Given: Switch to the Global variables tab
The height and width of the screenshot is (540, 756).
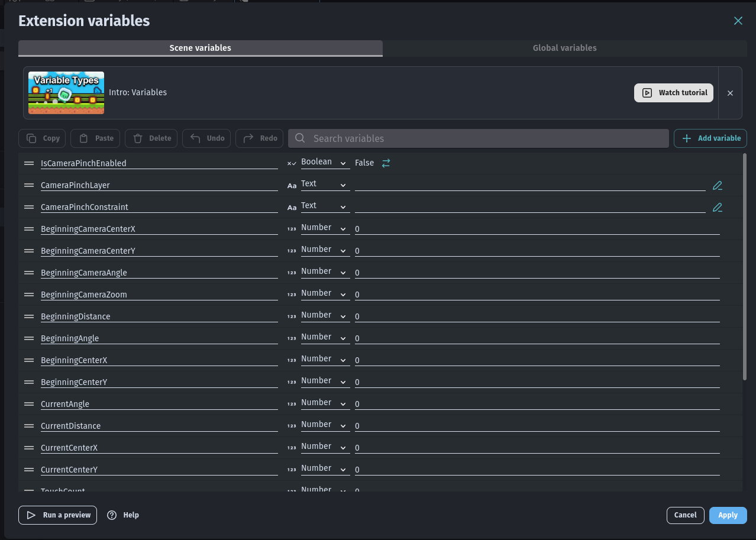Looking at the screenshot, I should pyautogui.click(x=564, y=48).
